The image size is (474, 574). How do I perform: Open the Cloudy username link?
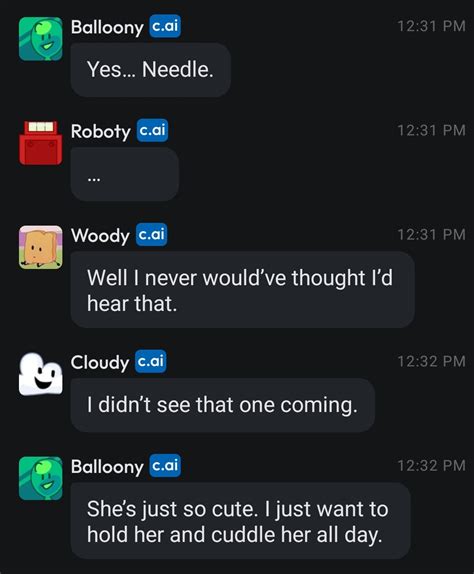tap(100, 362)
